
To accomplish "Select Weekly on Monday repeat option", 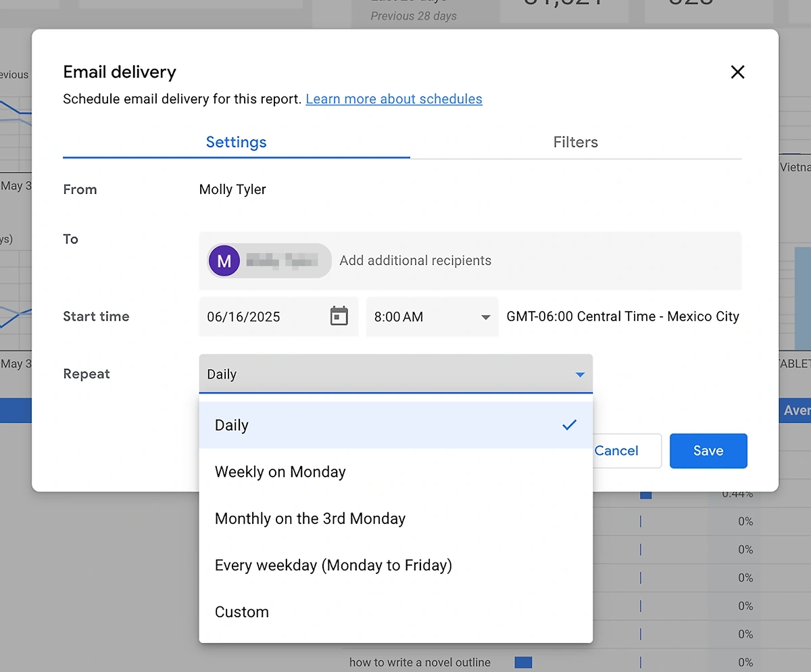I will click(280, 472).
